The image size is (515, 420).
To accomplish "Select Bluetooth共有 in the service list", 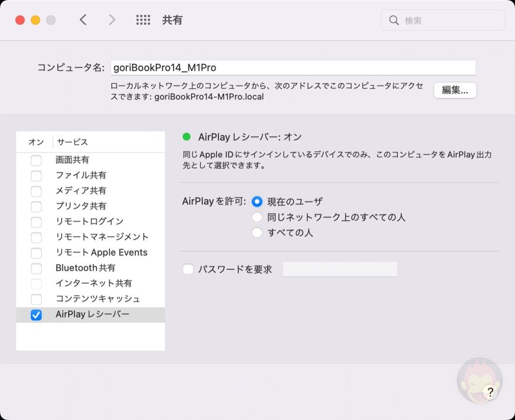I will click(85, 268).
